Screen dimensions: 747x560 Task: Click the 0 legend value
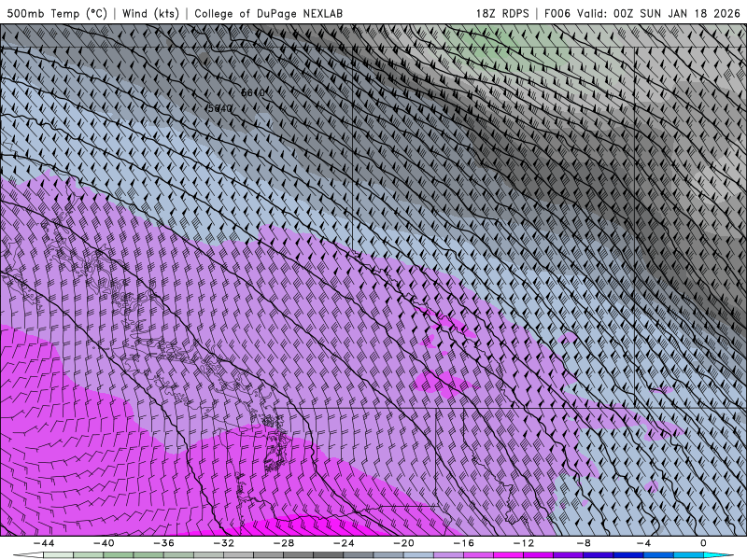click(703, 543)
